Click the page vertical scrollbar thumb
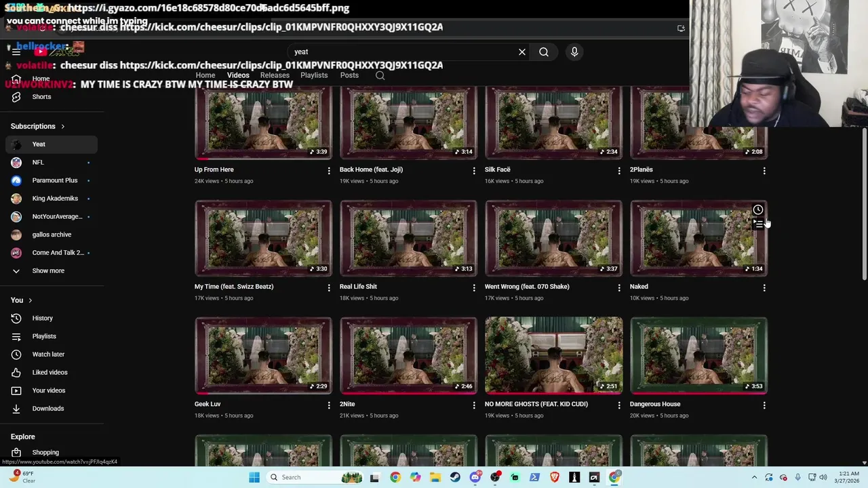The width and height of the screenshot is (868, 488). click(x=864, y=203)
